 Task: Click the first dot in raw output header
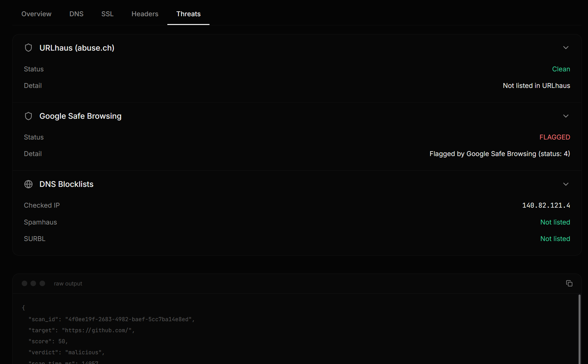(24, 284)
